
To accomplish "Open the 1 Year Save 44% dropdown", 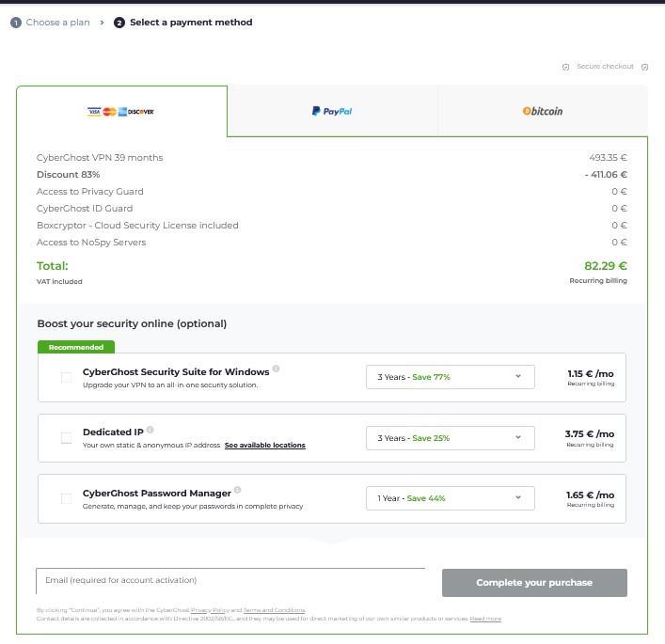I will 450,498.
